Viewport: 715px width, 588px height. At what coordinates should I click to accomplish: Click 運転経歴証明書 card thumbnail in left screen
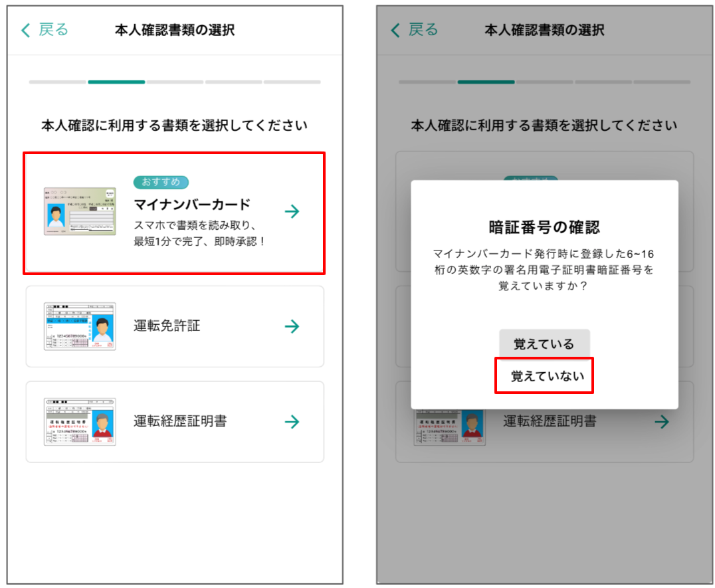pos(80,422)
